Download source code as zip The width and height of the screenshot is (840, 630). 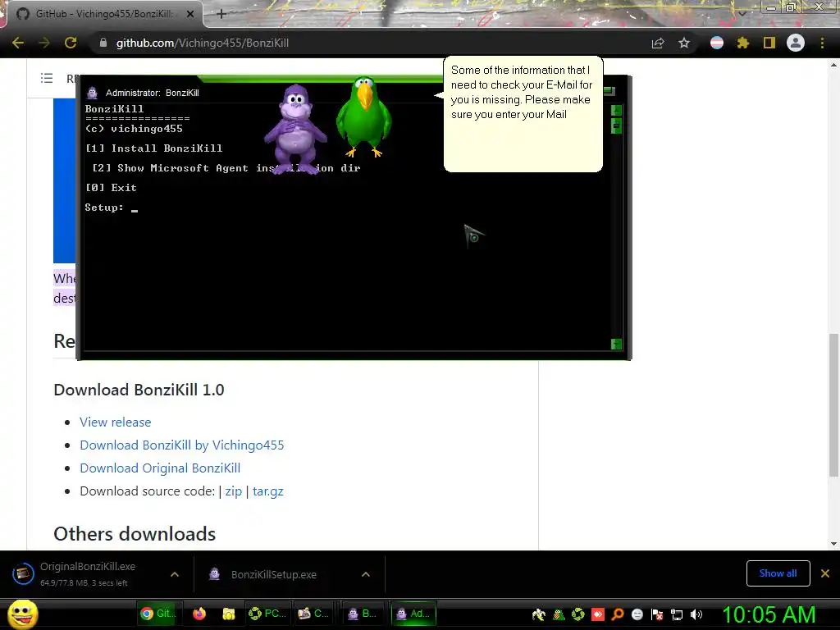(x=233, y=491)
